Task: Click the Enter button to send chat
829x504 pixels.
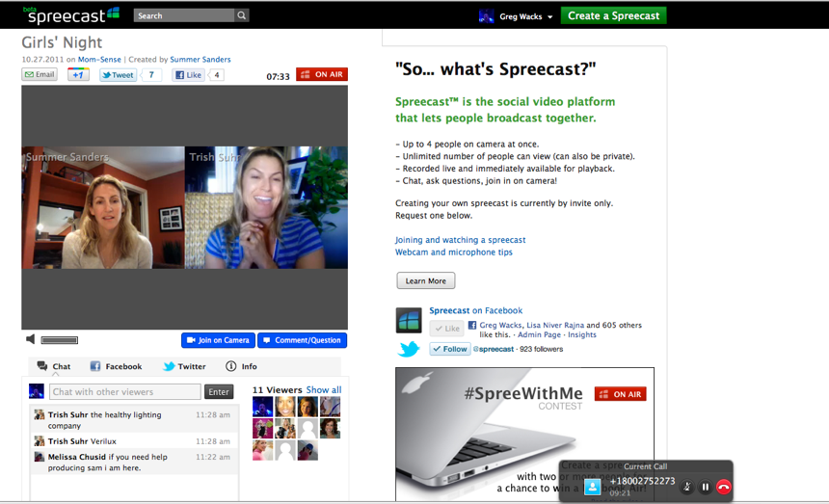Action: tap(219, 392)
